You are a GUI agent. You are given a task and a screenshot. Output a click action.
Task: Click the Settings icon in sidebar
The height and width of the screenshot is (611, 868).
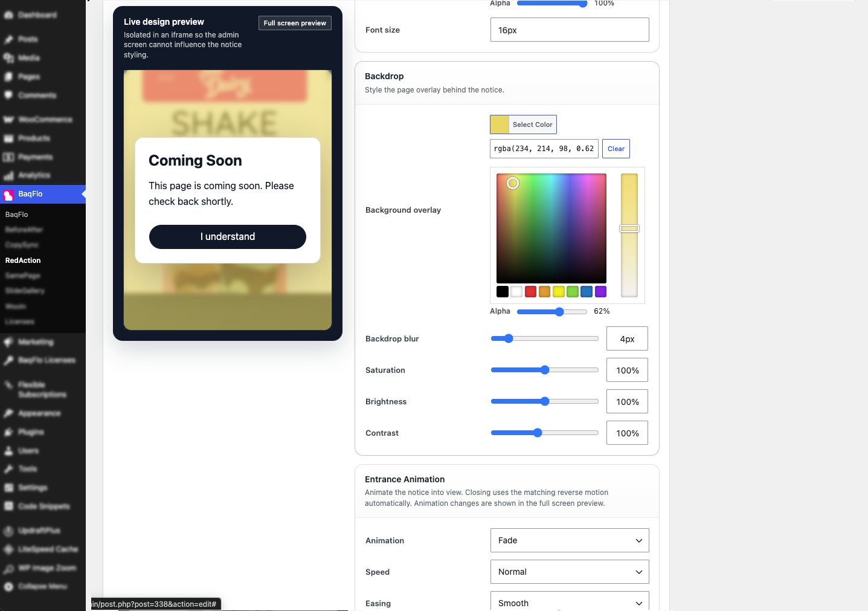8,488
